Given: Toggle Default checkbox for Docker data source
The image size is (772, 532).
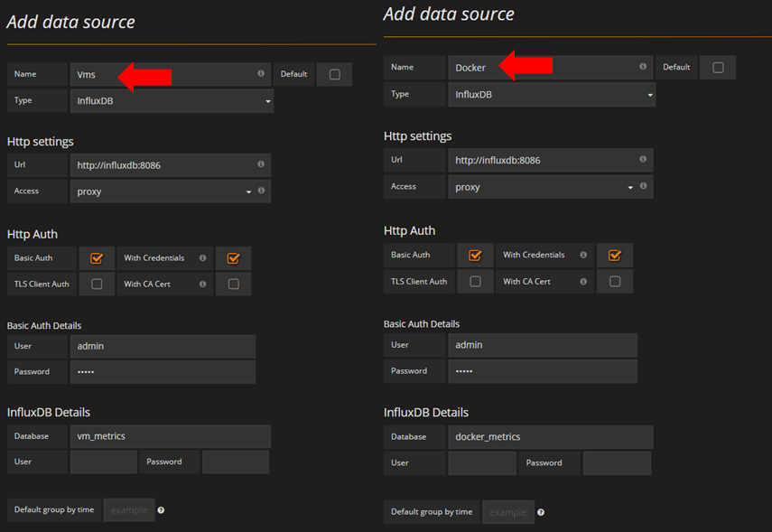Looking at the screenshot, I should tap(719, 68).
